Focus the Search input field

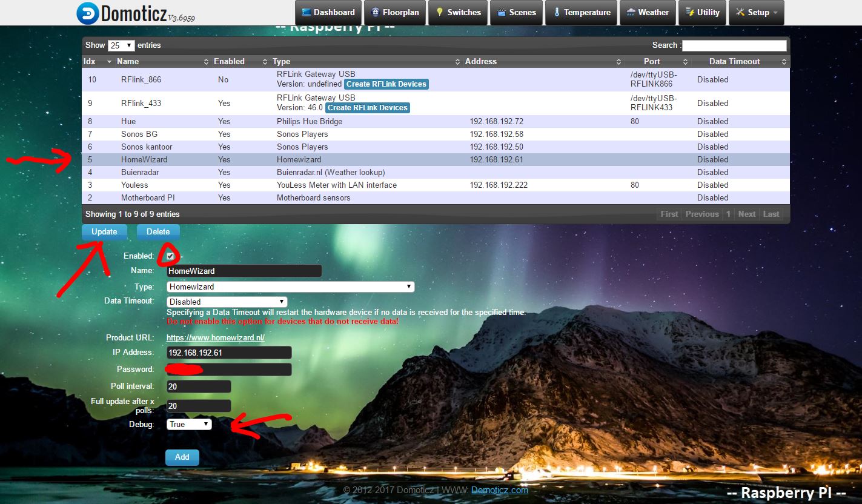pos(734,45)
